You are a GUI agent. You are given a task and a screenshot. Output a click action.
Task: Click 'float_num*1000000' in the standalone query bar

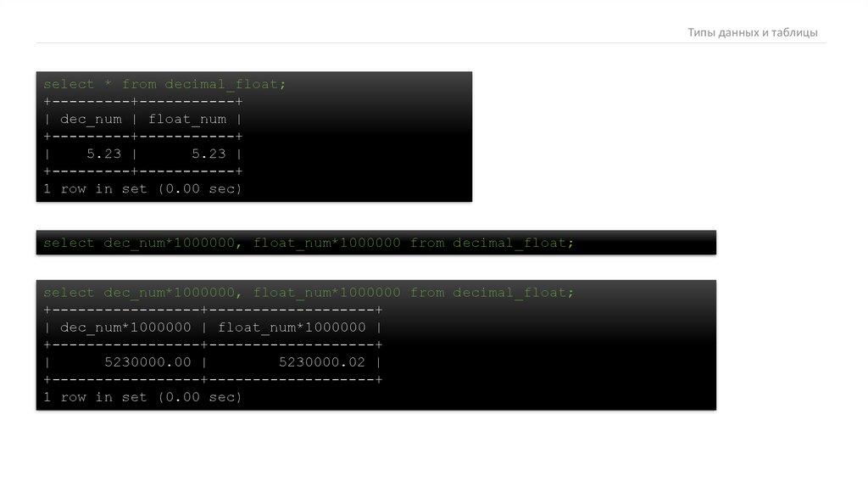click(326, 243)
